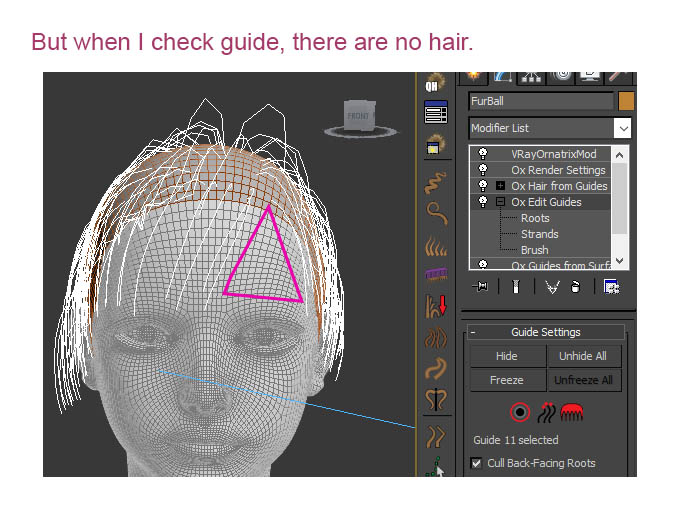
Task: Toggle lightbulb for Ox Render Settings
Action: [x=482, y=170]
